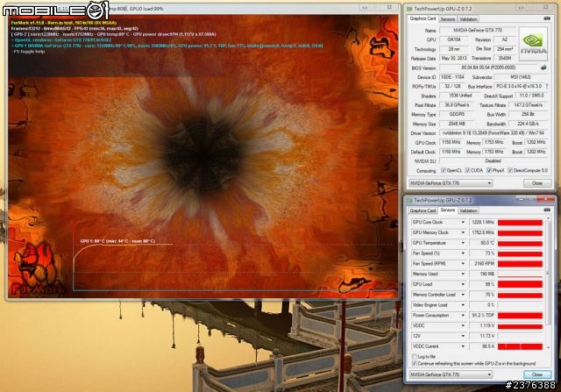Click the Memory Type value GDDR5
This screenshot has height=392, width=561.
(457, 114)
